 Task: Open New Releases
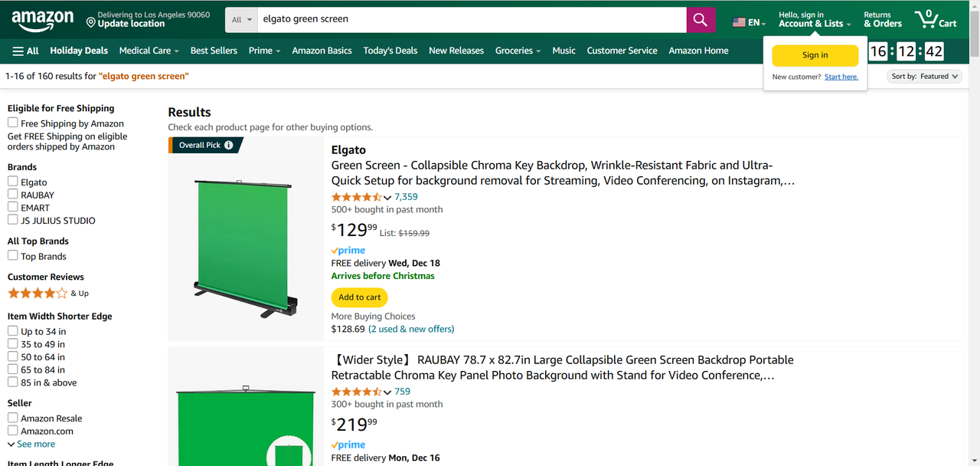point(456,51)
